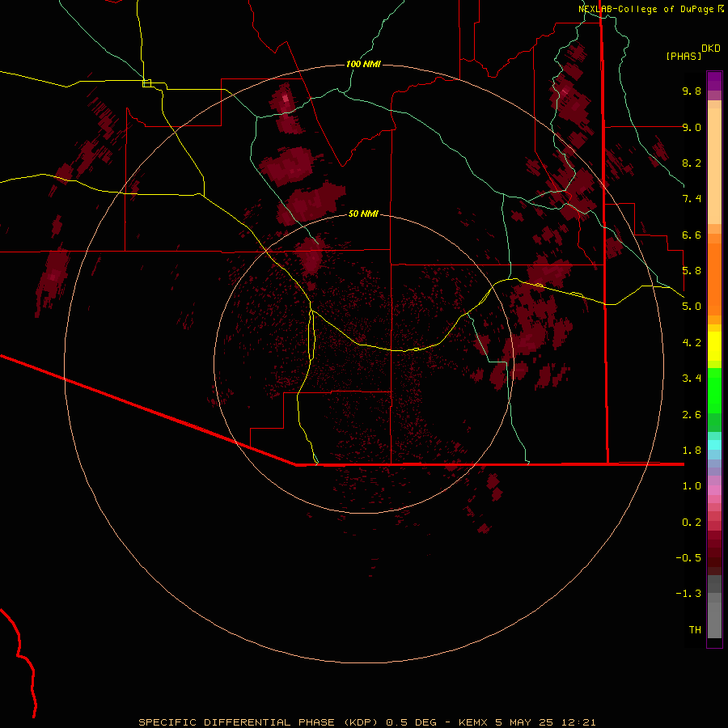Click the 8.2 scale value
Screen dimensions: 728x728
pyautogui.click(x=692, y=163)
